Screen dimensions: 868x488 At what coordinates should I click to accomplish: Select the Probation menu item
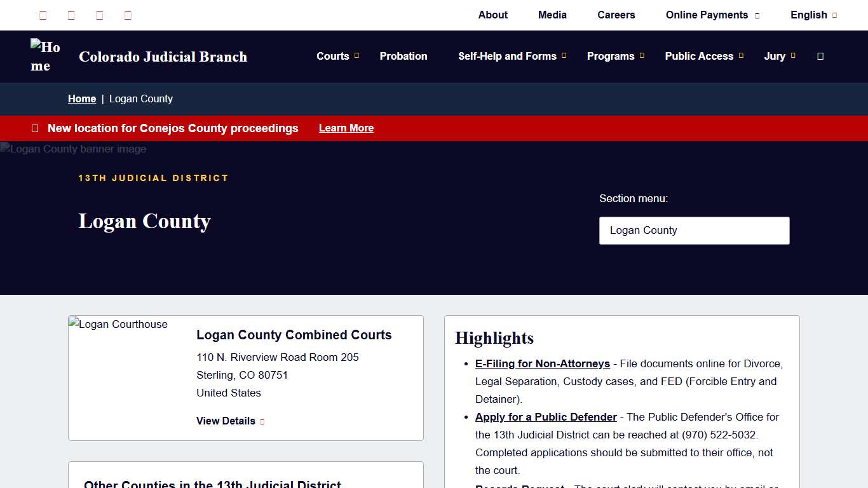click(403, 56)
